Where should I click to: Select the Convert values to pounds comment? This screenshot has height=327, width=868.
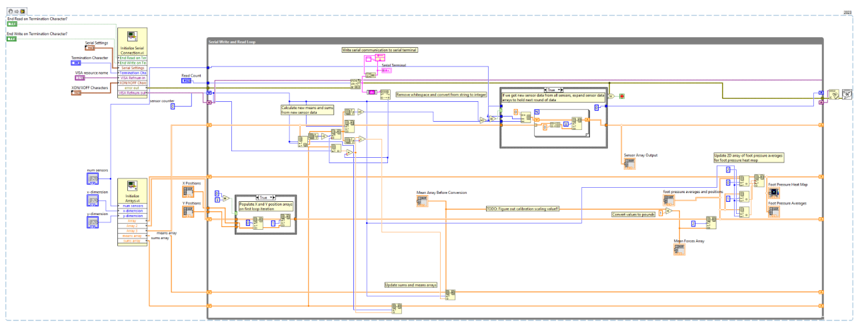pyautogui.click(x=634, y=214)
